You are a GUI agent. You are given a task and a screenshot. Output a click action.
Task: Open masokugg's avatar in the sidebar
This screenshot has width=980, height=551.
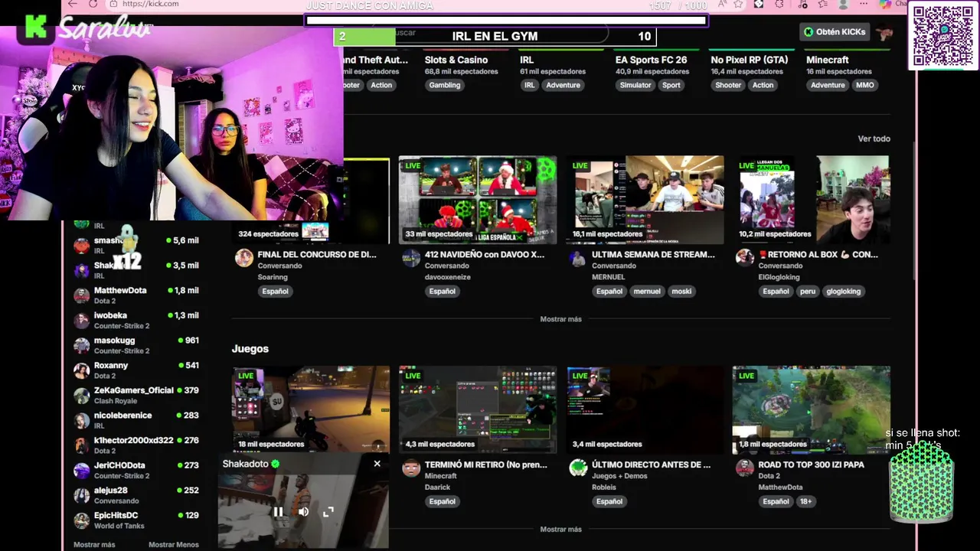[81, 345]
